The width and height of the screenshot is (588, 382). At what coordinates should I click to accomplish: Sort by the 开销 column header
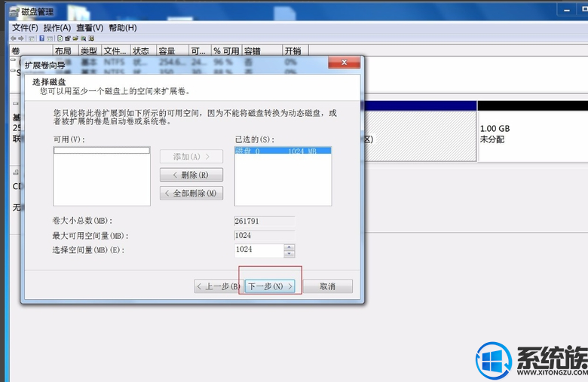click(x=296, y=51)
